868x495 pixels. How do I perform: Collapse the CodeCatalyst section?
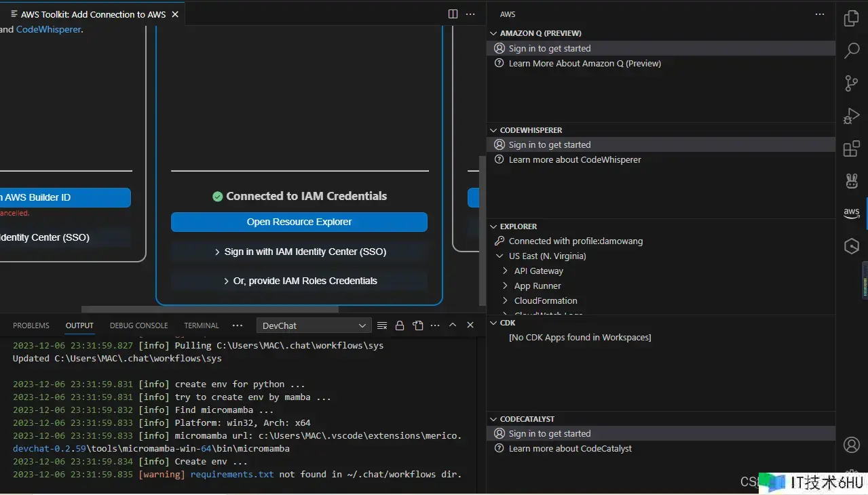click(x=493, y=419)
